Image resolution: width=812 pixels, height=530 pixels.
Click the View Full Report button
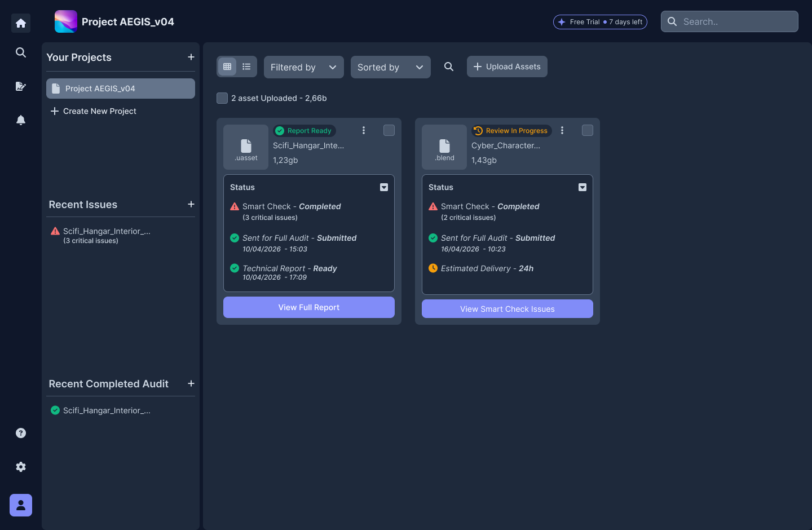click(x=309, y=307)
